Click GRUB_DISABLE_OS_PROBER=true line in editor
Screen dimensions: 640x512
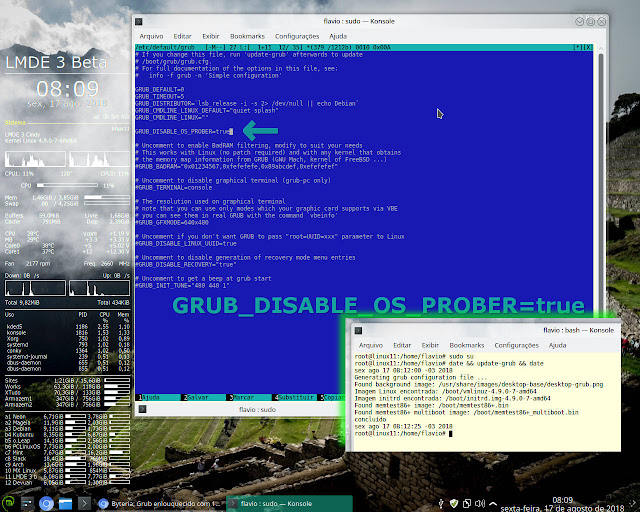[184, 131]
